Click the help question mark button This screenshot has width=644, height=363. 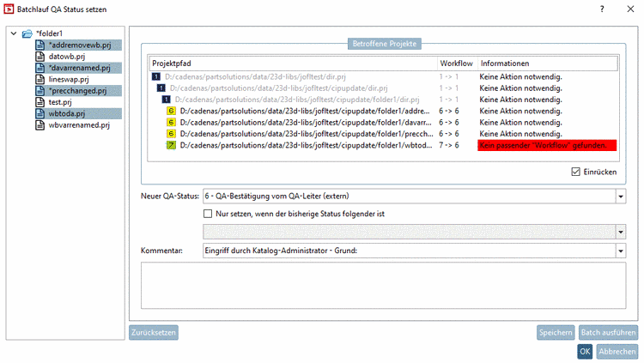click(x=602, y=9)
